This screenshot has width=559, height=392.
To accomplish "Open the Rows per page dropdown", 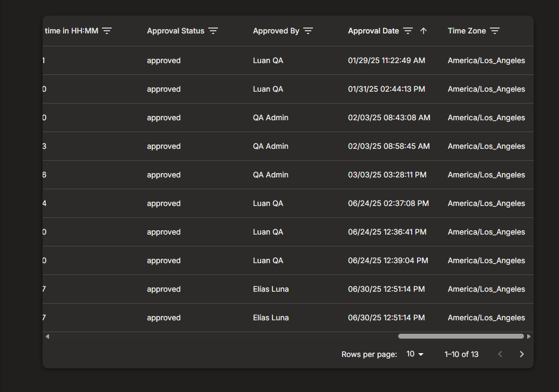I will click(x=415, y=354).
